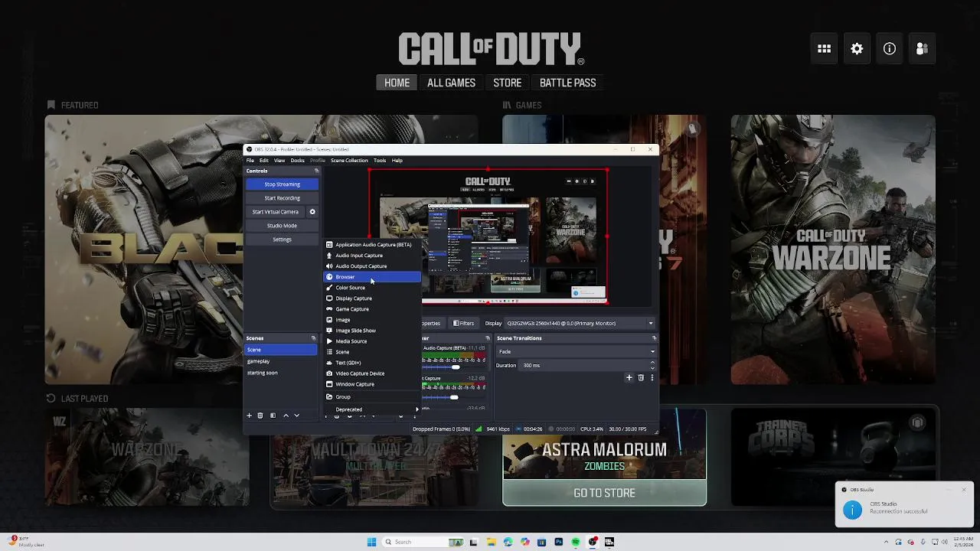980x551 pixels.
Task: Open Call of Duty settings gear
Action: tap(857, 49)
